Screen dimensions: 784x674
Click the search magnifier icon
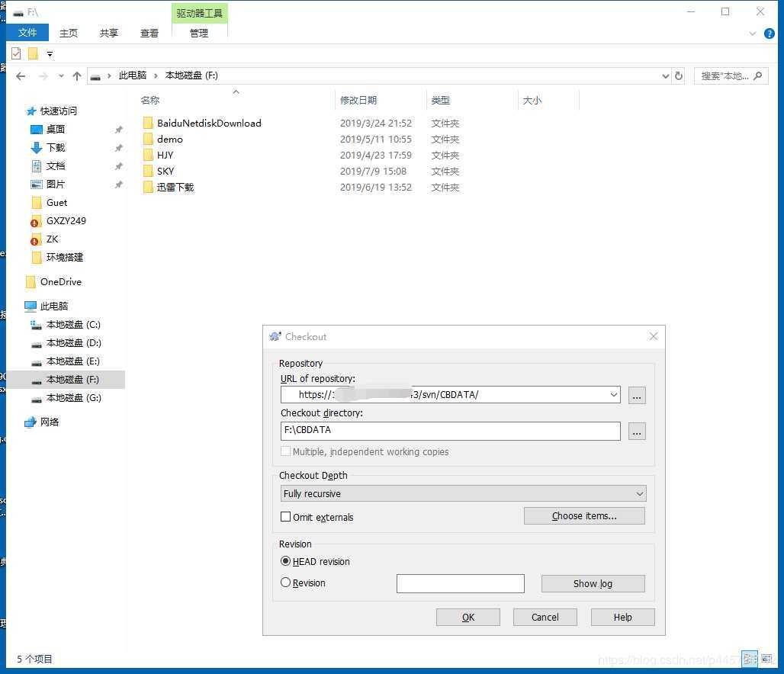coord(758,76)
